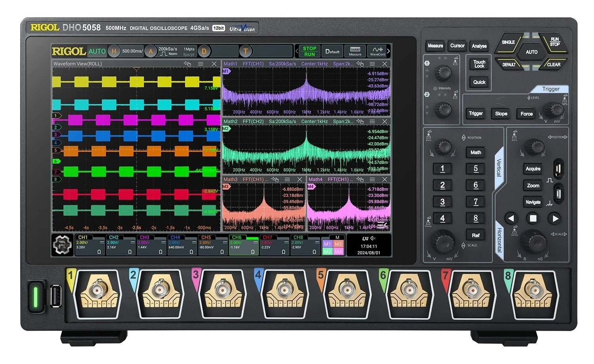Open the hamburger menu in Waveform View header
The height and width of the screenshot is (364, 594).
(201, 64)
